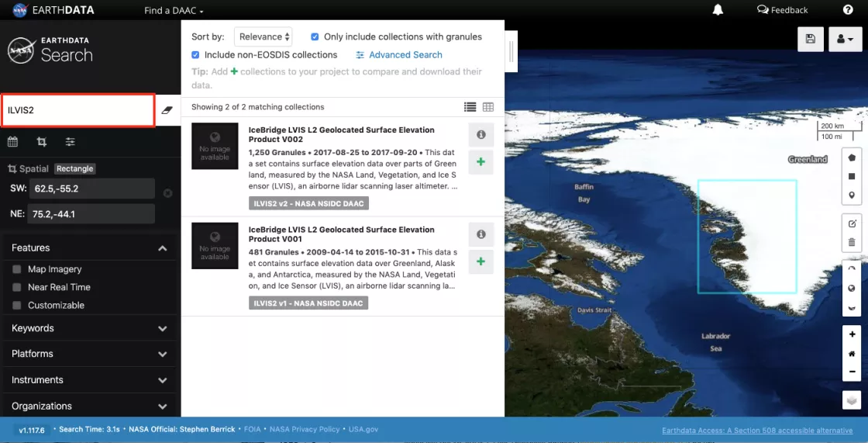Edit the drawn map shape
Viewport: 868px width, 443px height.
click(852, 223)
